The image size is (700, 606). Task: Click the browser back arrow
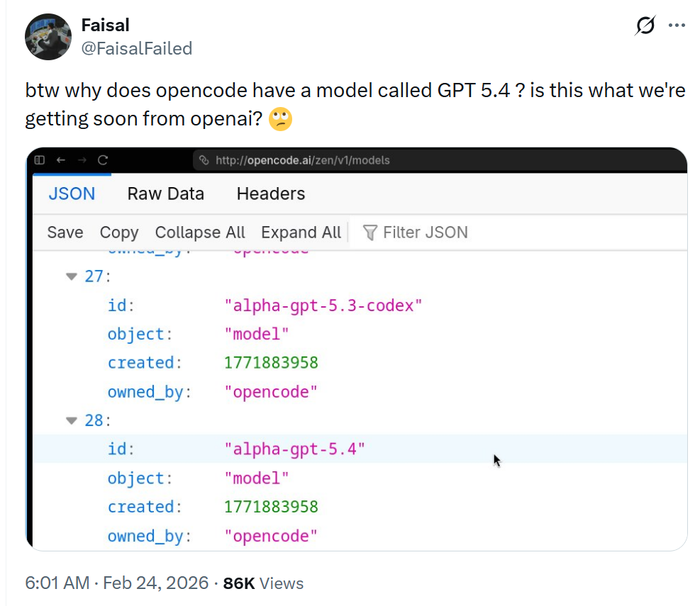tap(60, 160)
